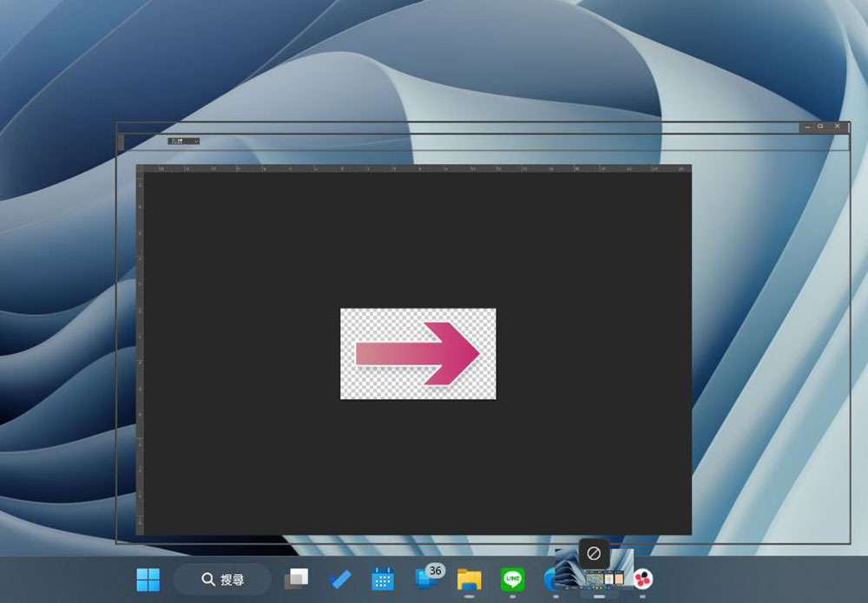Viewport: 868px width, 603px height.
Task: Click the vertical ruler beside the canvas
Action: coord(140,353)
